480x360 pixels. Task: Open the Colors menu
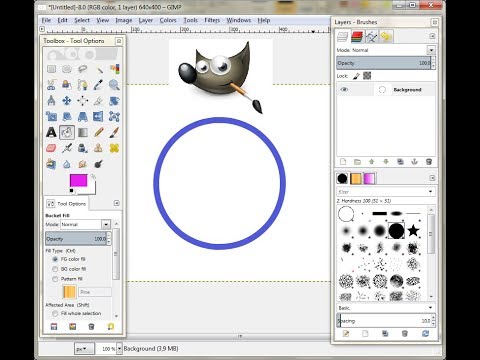tap(168, 20)
